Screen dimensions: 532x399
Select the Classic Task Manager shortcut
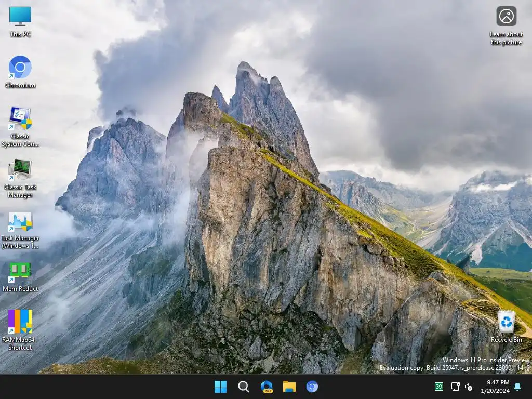click(x=20, y=179)
